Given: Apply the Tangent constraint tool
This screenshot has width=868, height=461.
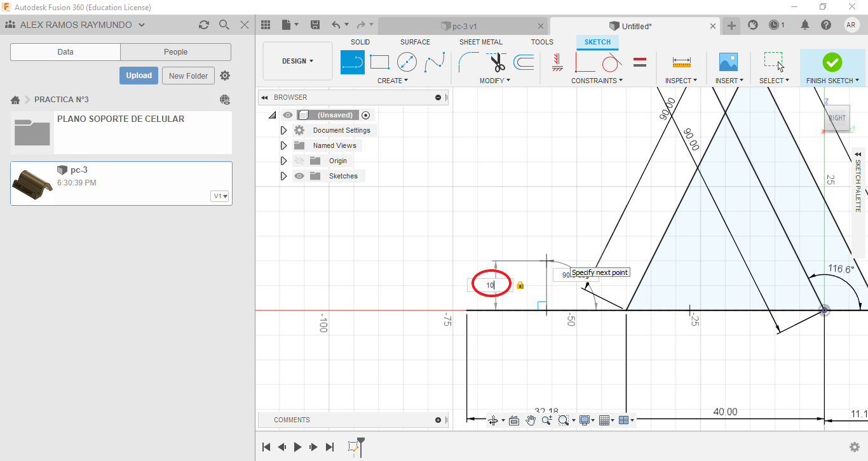Looking at the screenshot, I should (x=611, y=62).
